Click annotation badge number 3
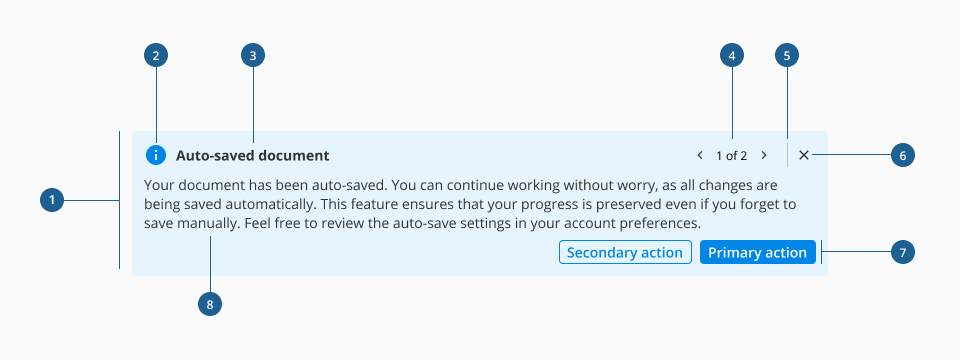Image resolution: width=960 pixels, height=360 pixels. 253,56
